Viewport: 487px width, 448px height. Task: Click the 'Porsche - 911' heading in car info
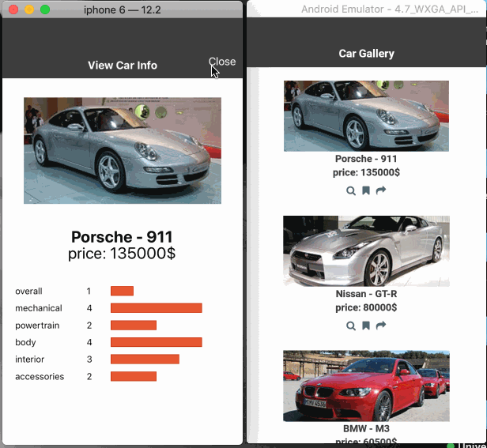[x=122, y=237]
